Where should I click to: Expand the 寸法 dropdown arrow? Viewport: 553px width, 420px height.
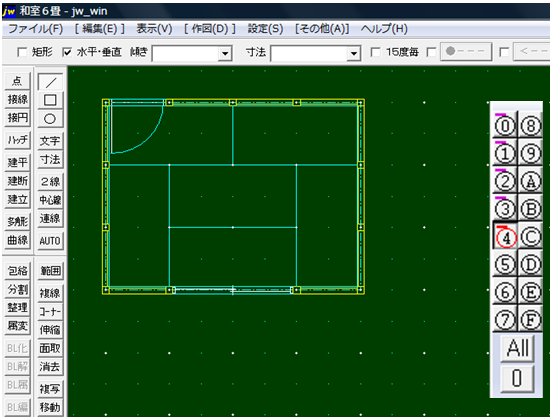(x=353, y=54)
